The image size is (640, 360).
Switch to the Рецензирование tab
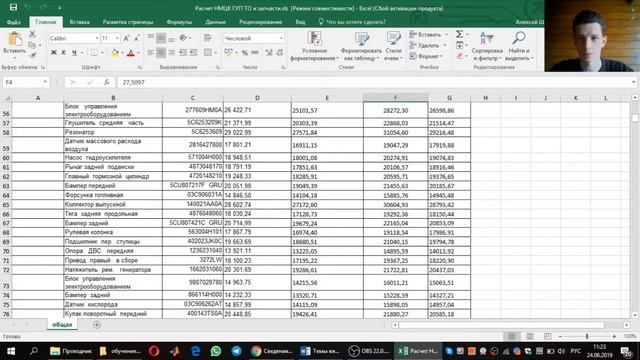pyautogui.click(x=260, y=22)
